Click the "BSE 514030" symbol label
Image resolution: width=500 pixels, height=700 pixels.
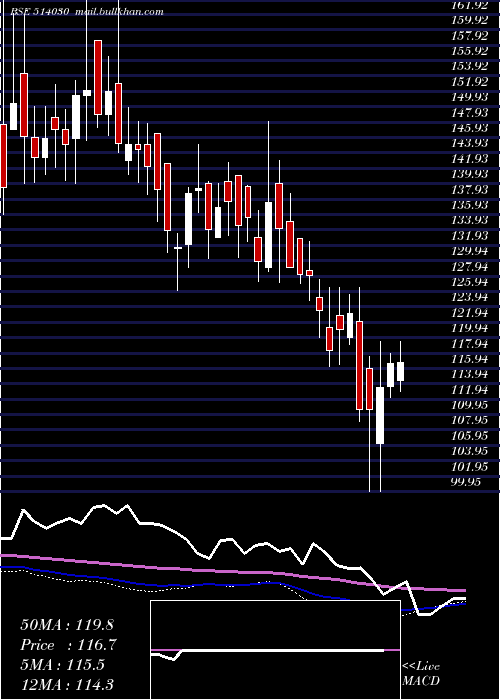[x=40, y=12]
